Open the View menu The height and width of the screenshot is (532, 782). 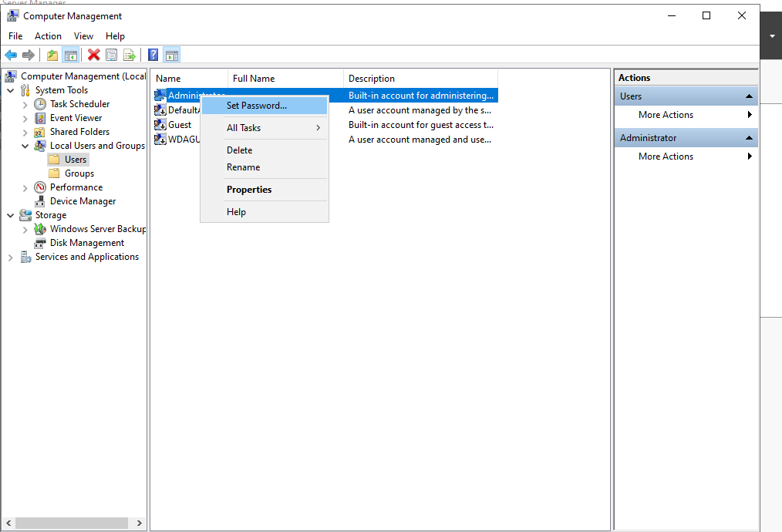tap(83, 36)
